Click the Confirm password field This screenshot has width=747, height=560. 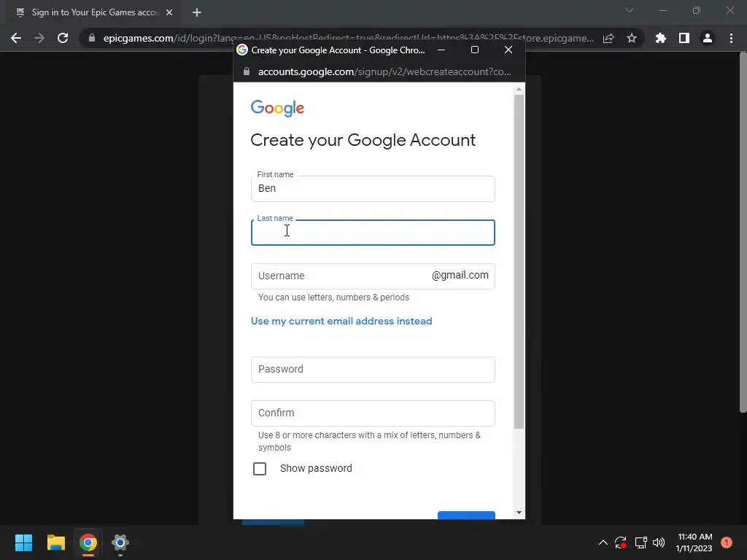point(373,413)
